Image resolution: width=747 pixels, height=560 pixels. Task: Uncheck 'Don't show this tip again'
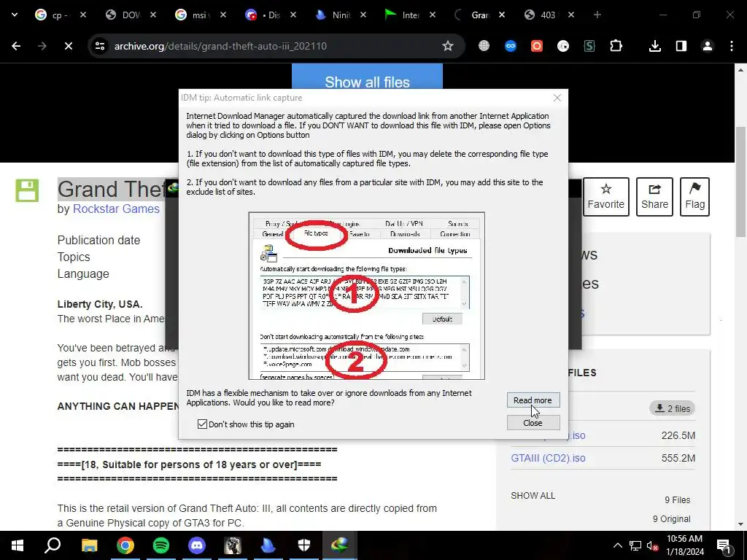pos(203,424)
